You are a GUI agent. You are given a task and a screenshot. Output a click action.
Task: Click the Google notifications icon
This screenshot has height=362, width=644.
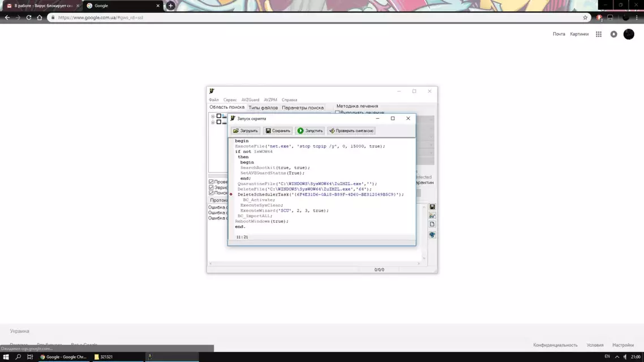pos(613,35)
